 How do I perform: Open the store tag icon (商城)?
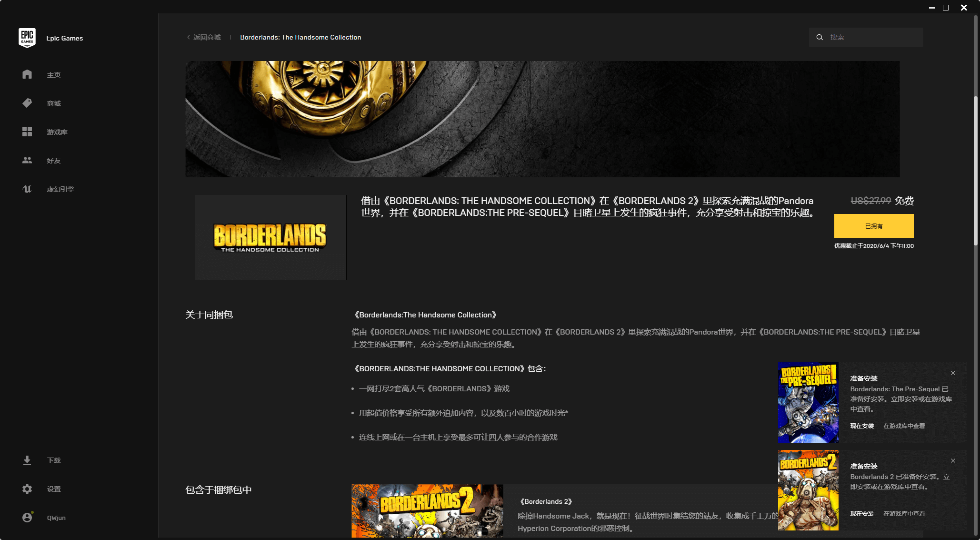tap(27, 103)
